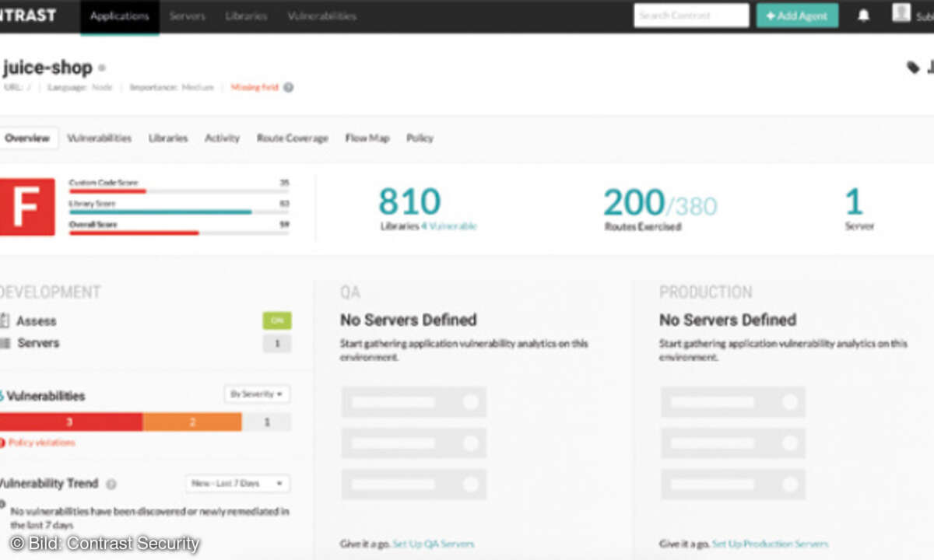The width and height of the screenshot is (934, 560).
Task: Open the Servers menu in top bar
Action: (x=188, y=16)
